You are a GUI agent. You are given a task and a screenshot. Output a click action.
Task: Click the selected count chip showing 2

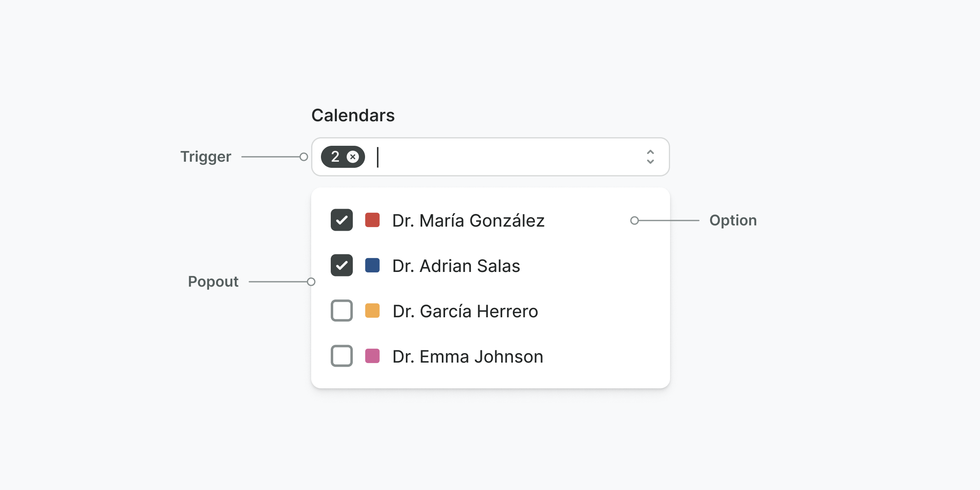point(335,157)
